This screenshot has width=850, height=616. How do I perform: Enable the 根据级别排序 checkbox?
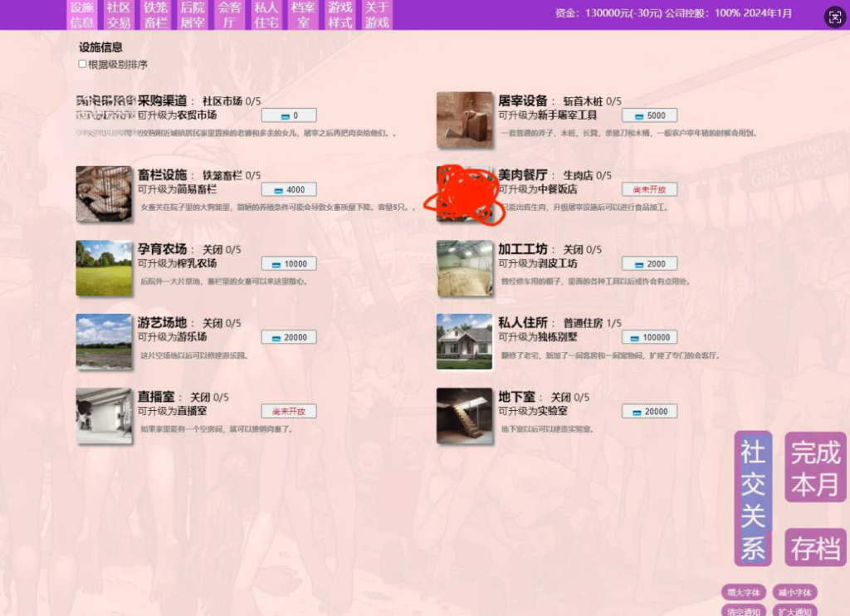[83, 64]
